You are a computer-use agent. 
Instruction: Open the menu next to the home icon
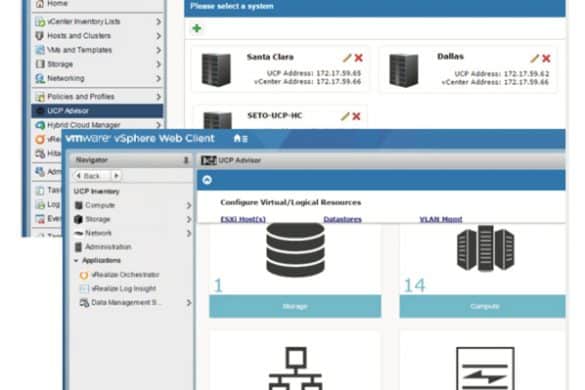coord(245,139)
